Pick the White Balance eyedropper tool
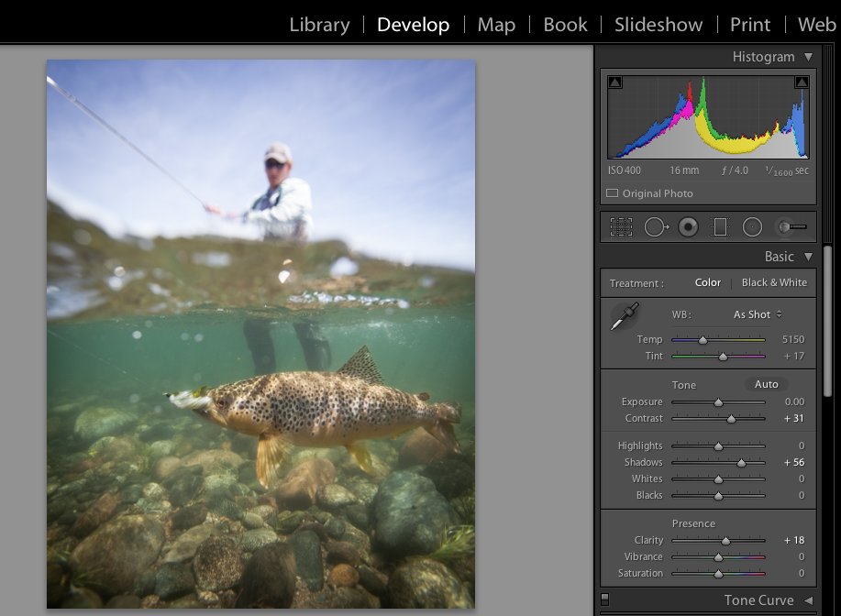Screen dimensions: 841x616 click(625, 315)
